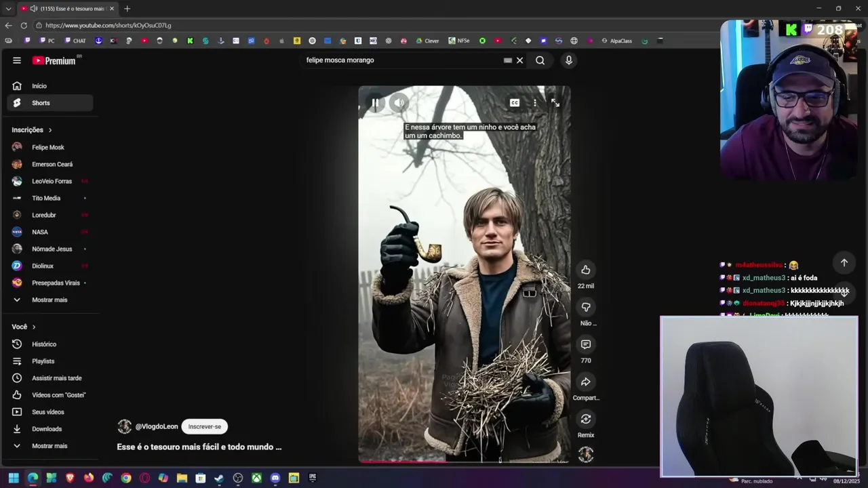Open Assistir mais tarde list
868x488 pixels.
point(50,378)
